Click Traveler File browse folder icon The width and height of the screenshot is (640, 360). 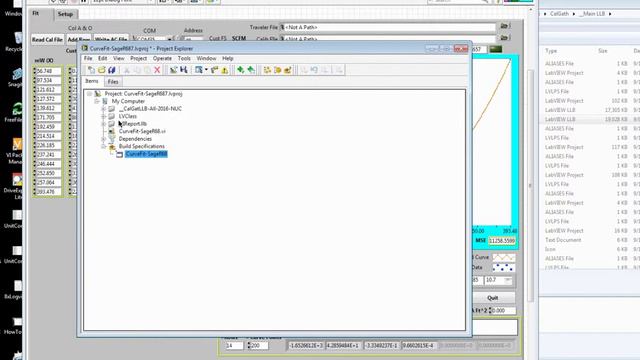[x=504, y=26]
